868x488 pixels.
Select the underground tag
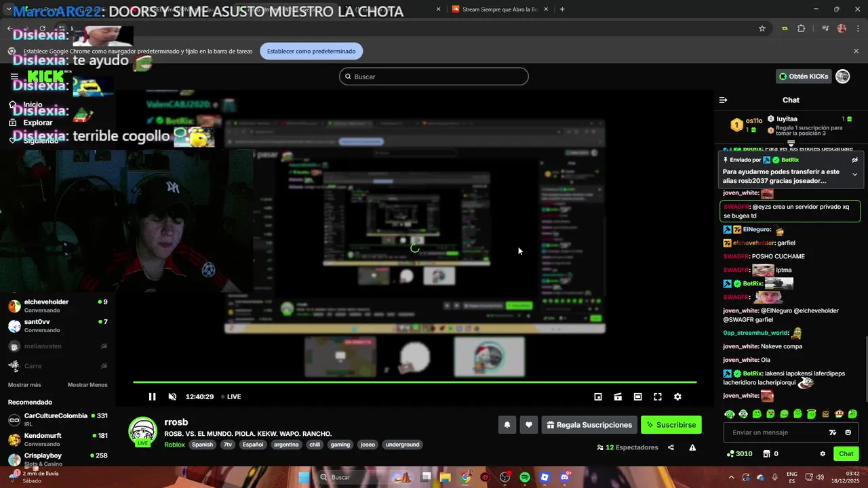(403, 445)
